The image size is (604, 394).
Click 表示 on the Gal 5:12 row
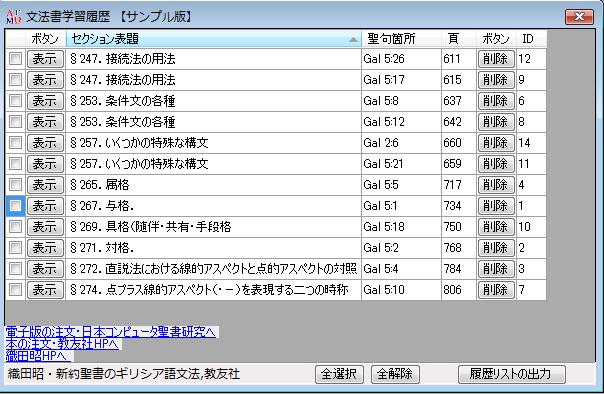point(45,122)
